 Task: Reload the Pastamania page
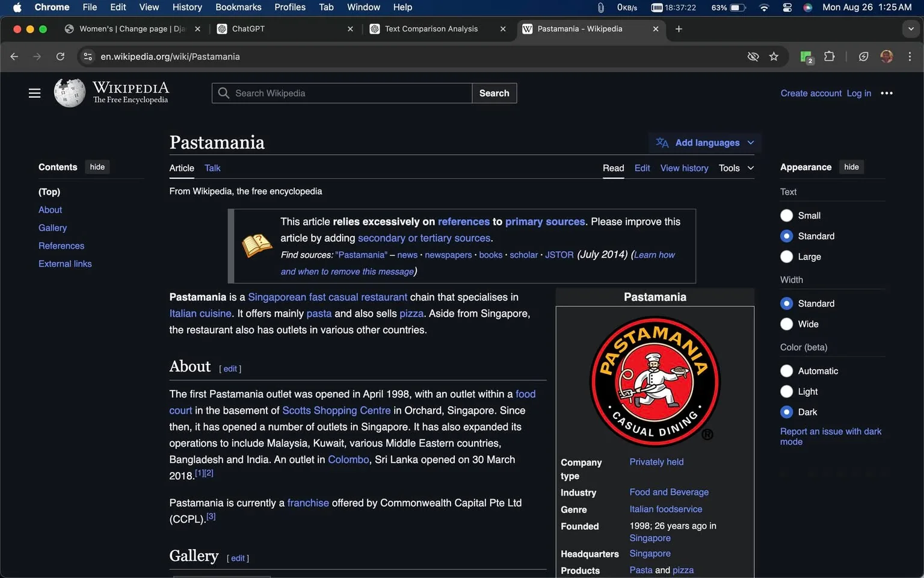click(x=60, y=56)
